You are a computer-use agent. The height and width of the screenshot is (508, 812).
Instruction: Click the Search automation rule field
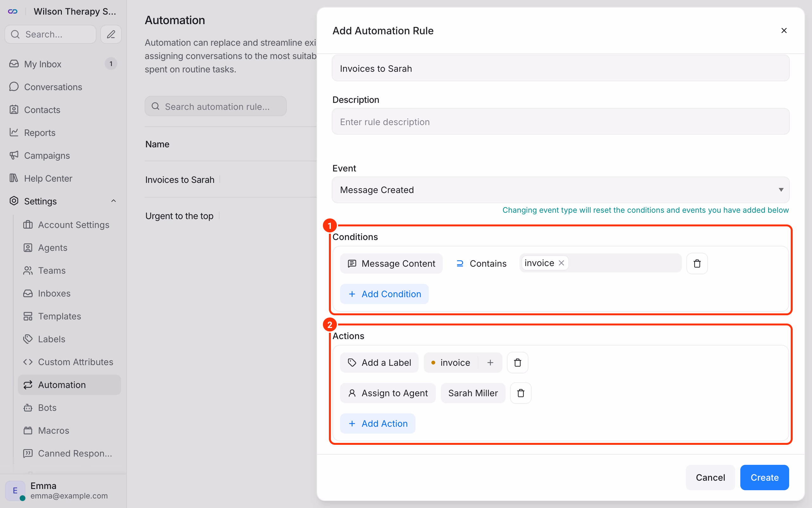(x=215, y=106)
